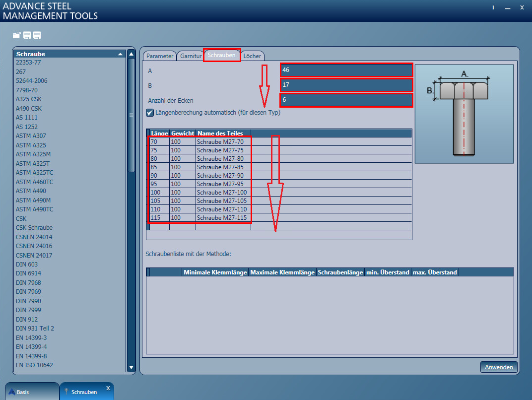This screenshot has height=400, width=532.
Task: Click the Länge column header
Action: click(159, 133)
